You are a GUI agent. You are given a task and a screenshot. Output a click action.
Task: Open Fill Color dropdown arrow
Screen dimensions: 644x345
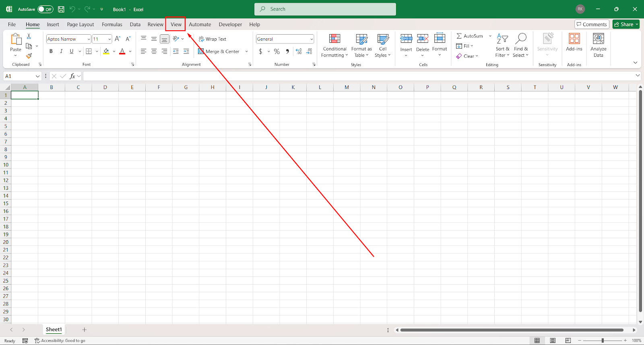[114, 52]
